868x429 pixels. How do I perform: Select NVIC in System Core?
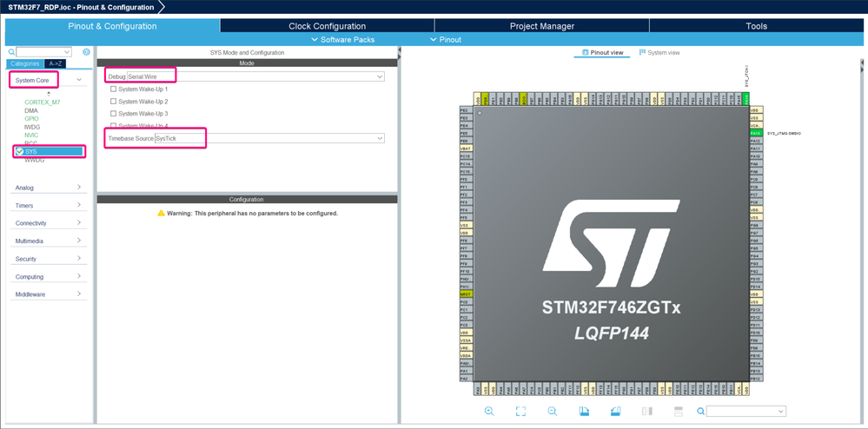[x=31, y=135]
